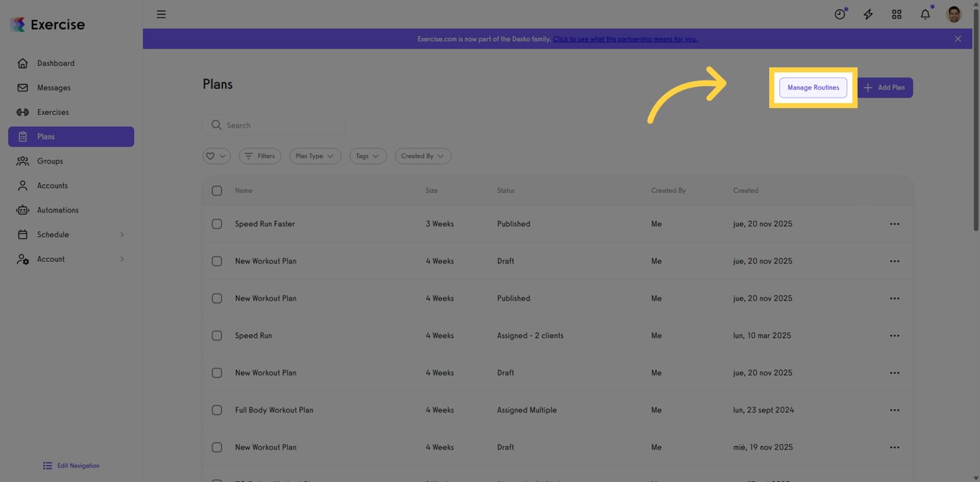Image resolution: width=980 pixels, height=482 pixels.
Task: Open the Automations panel
Action: click(x=57, y=209)
